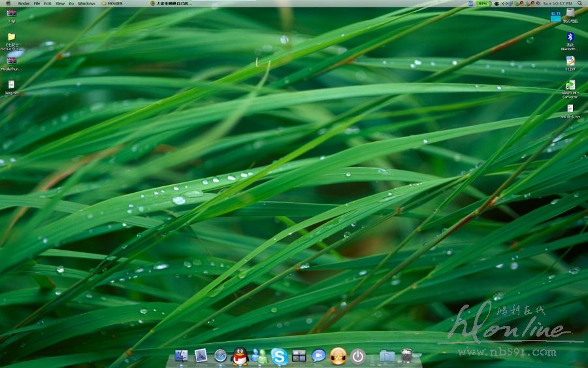Open Finder from the dock

[182, 356]
